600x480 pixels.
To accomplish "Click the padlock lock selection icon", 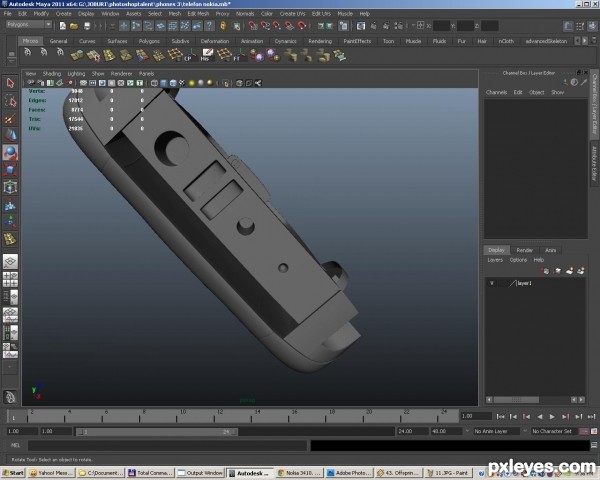I will (223, 26).
